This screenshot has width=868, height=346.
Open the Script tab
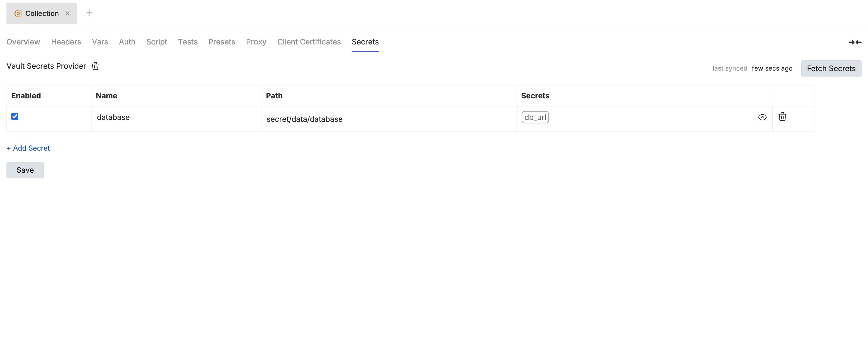156,41
